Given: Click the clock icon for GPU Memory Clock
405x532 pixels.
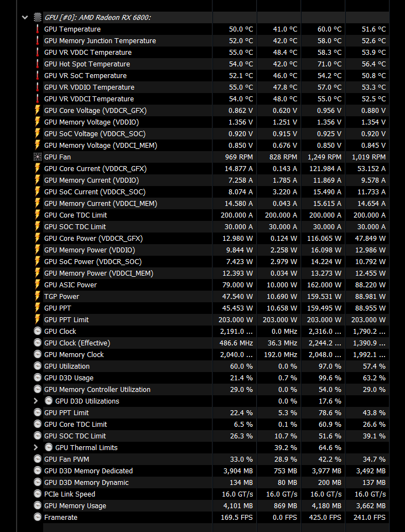Looking at the screenshot, I should (38, 354).
